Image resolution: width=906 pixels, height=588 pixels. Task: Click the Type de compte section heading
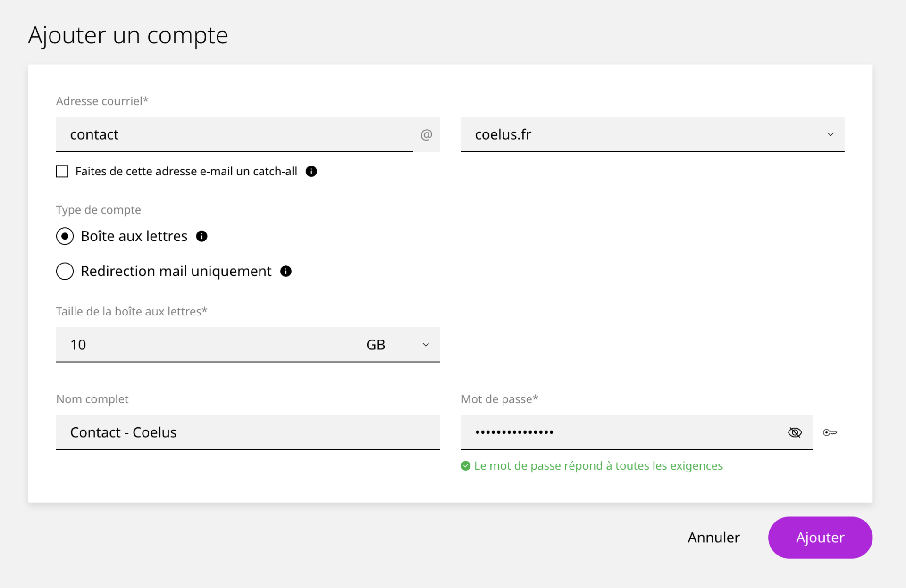98,210
